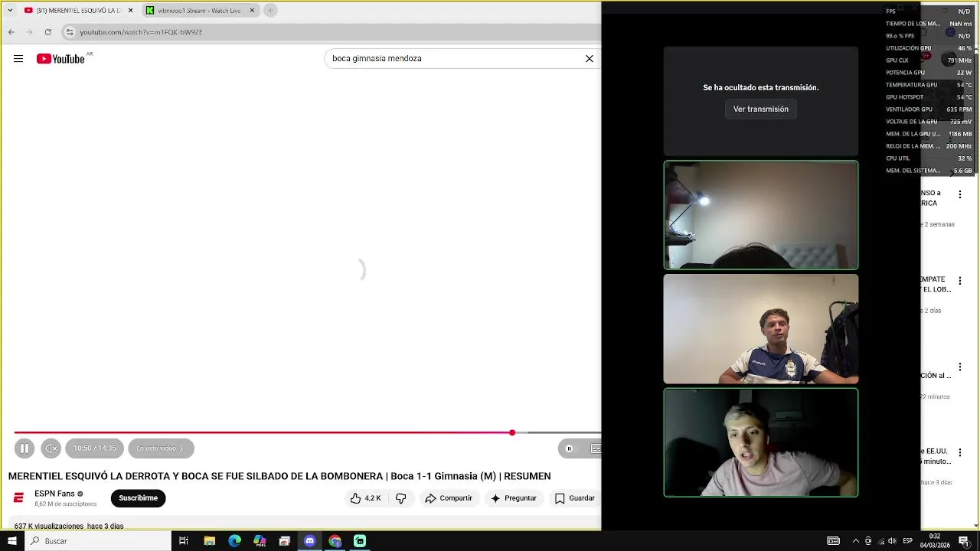Save the video with Guardar
Viewport: 980px width, 551px height.
(x=575, y=498)
